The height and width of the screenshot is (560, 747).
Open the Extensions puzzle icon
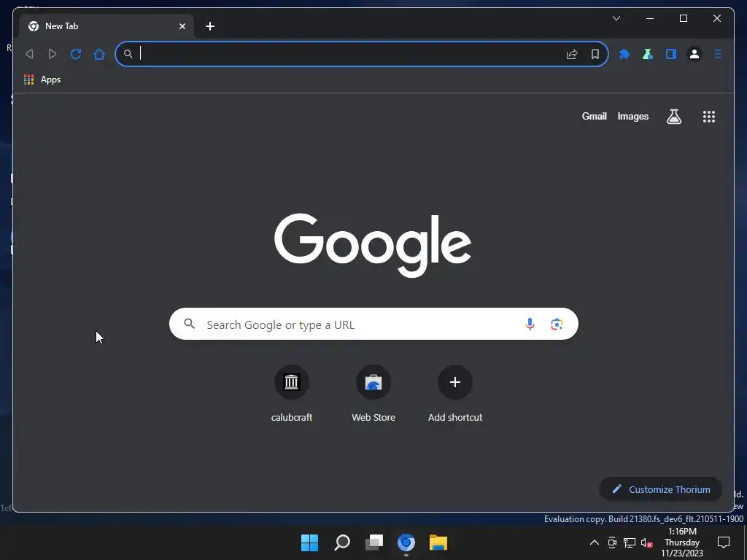pos(624,54)
